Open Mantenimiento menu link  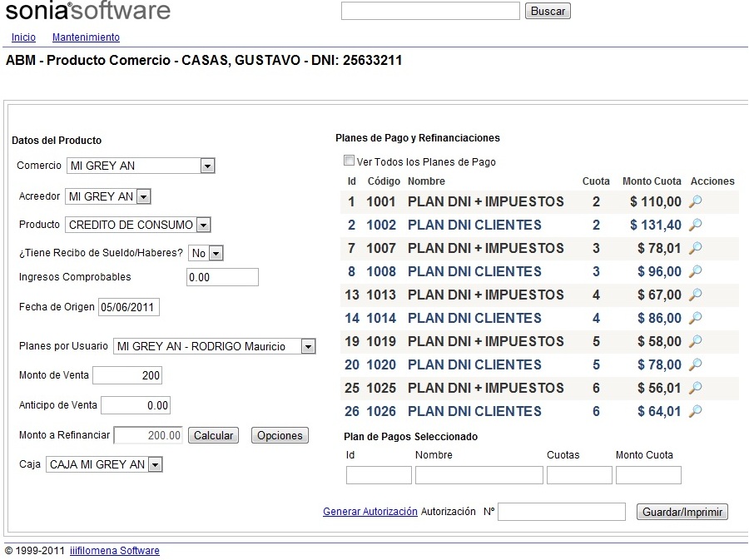tap(86, 37)
